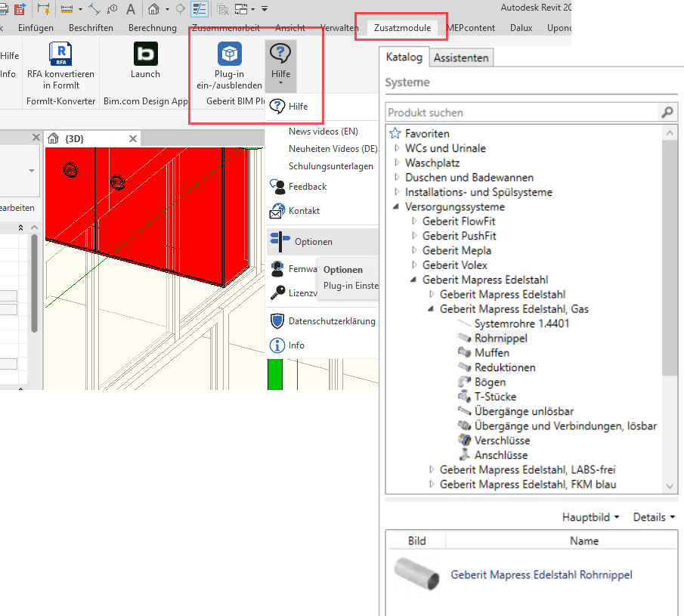Click the Info menu entry
Viewport: 684px width, 616px height.
pyautogui.click(x=296, y=345)
